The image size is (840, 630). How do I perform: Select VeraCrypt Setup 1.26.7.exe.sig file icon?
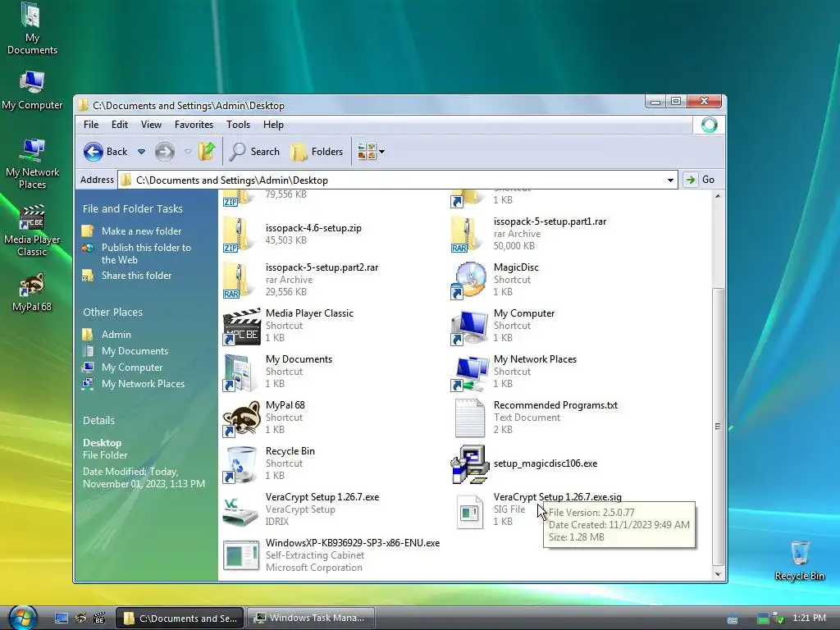pos(470,511)
